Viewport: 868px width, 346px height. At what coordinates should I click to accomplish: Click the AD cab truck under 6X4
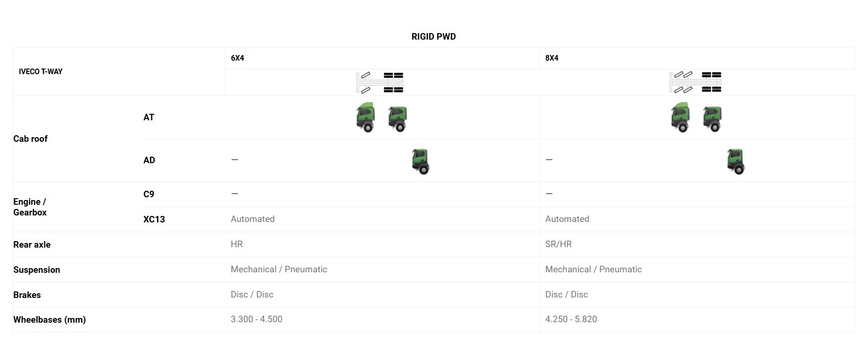coord(420,161)
